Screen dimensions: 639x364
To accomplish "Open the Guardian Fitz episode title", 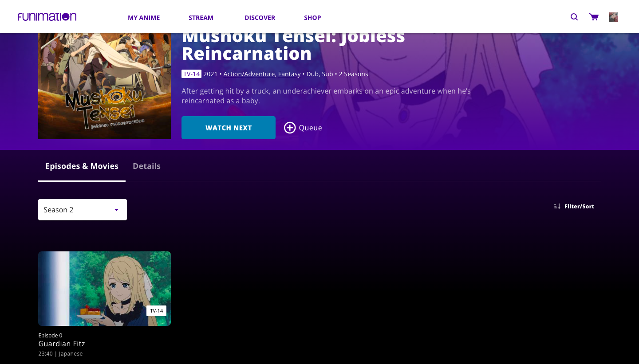I will (62, 344).
